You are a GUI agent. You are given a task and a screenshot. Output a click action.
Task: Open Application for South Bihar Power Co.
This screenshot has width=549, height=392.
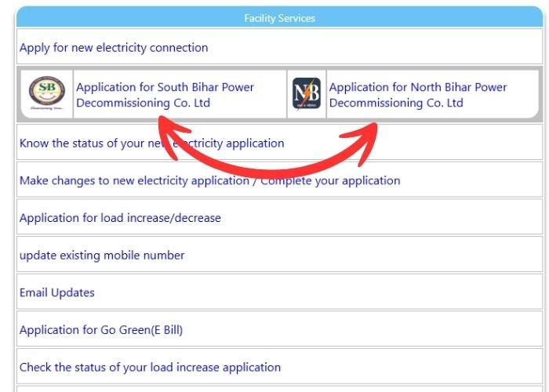(x=165, y=95)
